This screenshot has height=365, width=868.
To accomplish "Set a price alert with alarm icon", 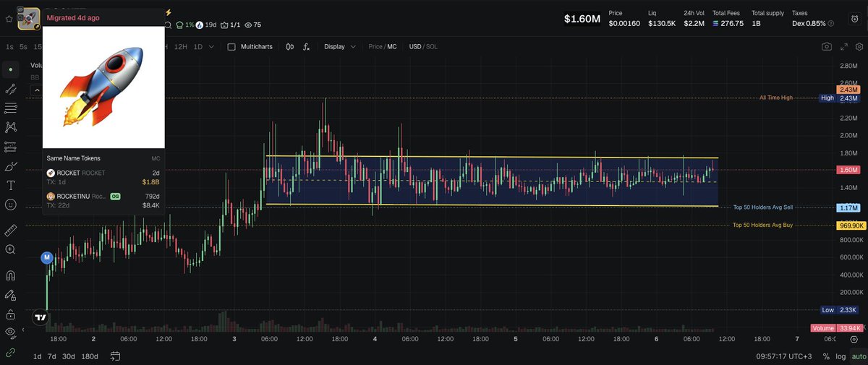I will coord(856,19).
